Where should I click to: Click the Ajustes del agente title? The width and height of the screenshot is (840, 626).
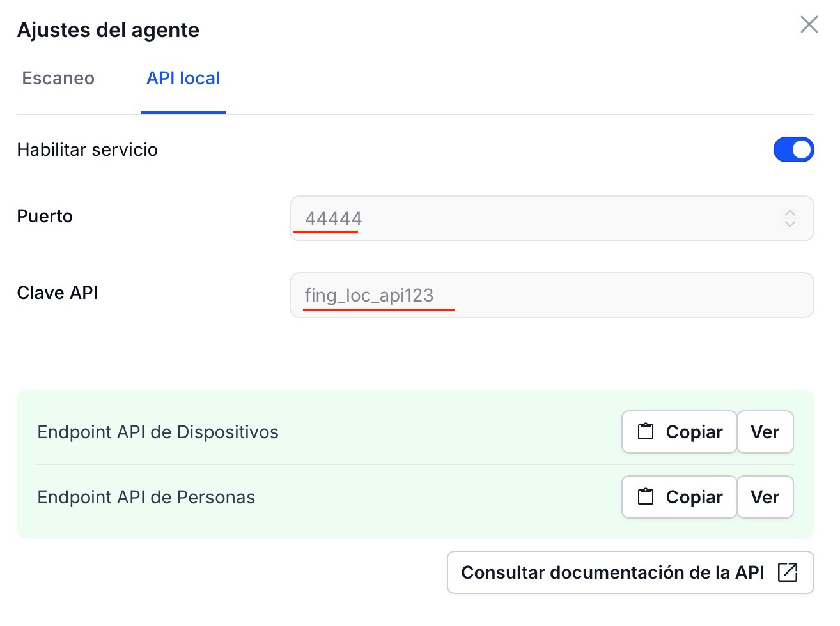pyautogui.click(x=108, y=30)
